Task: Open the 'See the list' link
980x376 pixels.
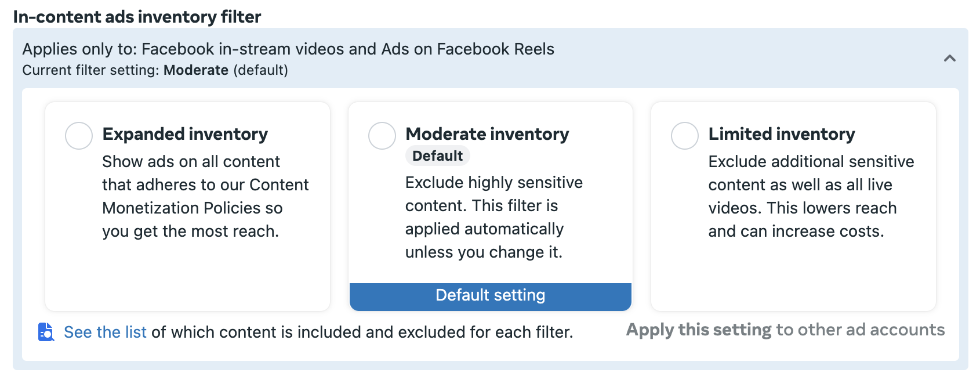Action: coord(105,332)
